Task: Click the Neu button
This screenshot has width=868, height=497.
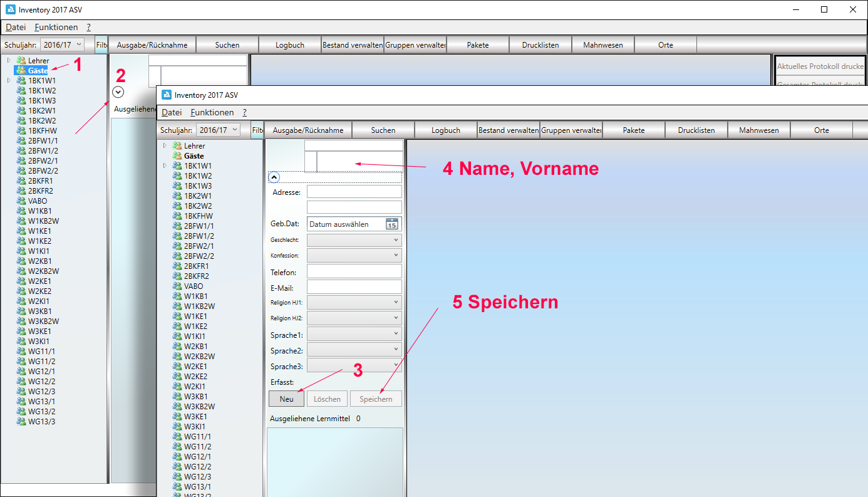Action: pyautogui.click(x=286, y=399)
